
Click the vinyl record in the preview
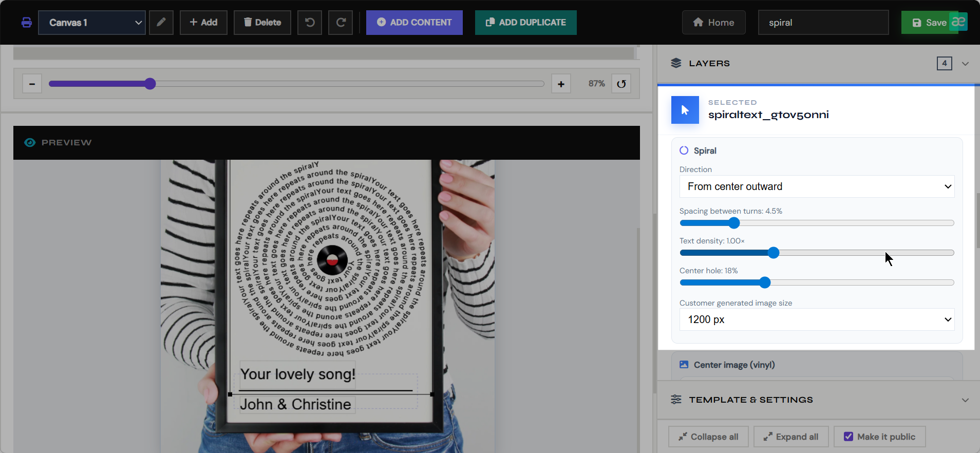(333, 261)
